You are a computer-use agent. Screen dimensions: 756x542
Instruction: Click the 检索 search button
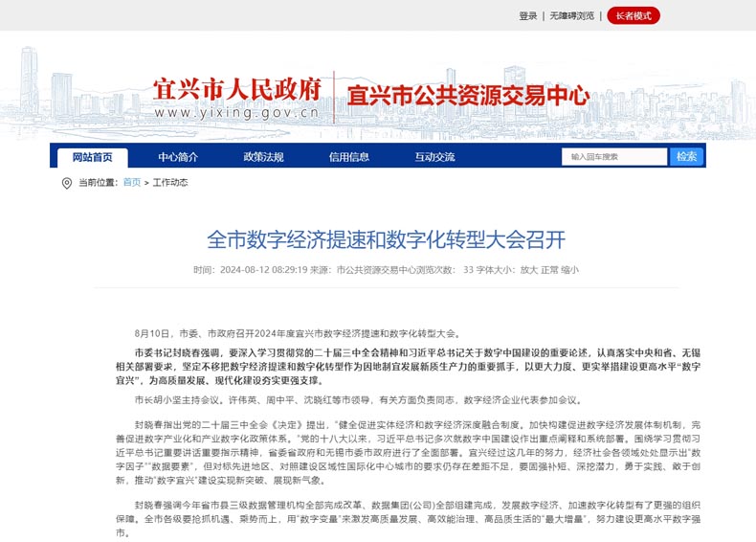[686, 157]
